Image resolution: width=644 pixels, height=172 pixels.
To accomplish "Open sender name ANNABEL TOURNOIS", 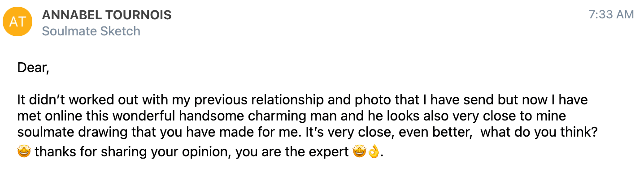I will pyautogui.click(x=107, y=15).
